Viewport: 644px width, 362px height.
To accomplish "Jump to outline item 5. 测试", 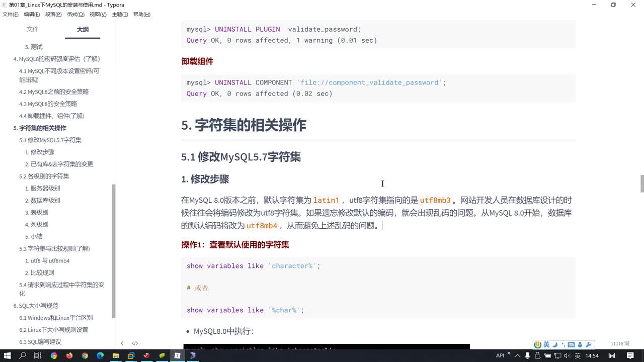I will tap(34, 47).
